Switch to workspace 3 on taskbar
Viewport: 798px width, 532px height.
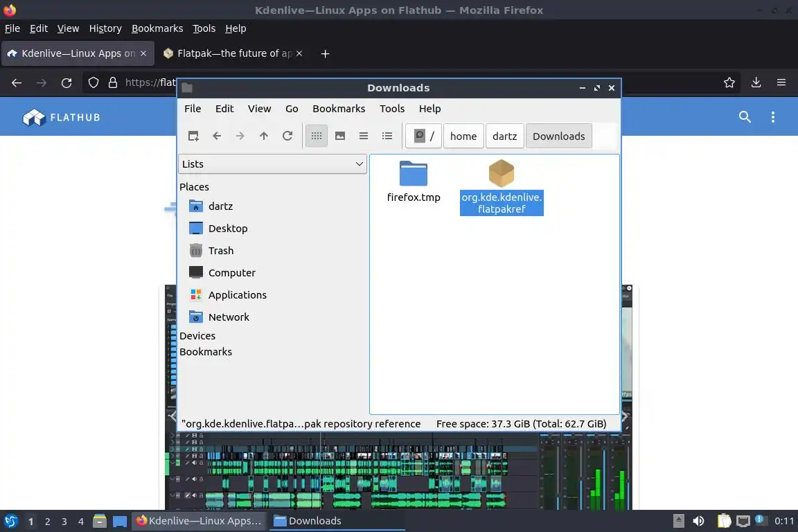tap(64, 522)
